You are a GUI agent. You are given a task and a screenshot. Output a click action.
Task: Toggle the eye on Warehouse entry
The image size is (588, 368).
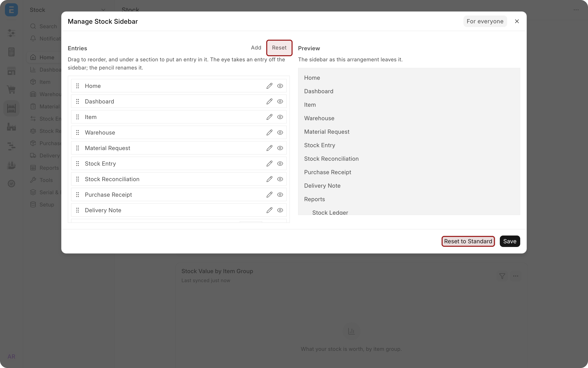coord(280,133)
